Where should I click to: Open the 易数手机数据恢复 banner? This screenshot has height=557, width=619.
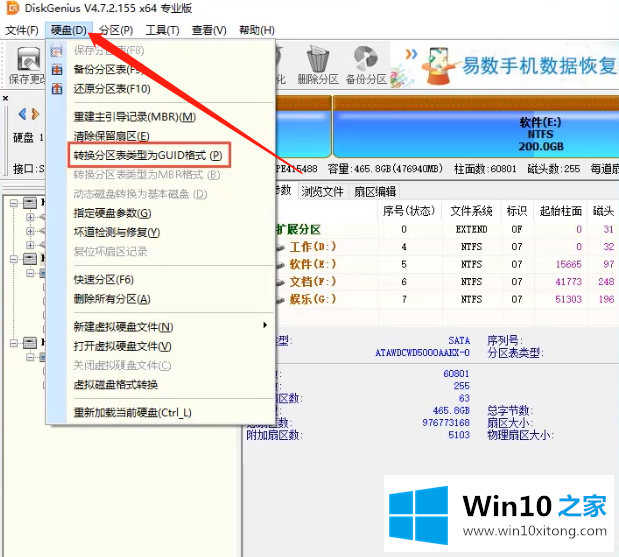[505, 66]
